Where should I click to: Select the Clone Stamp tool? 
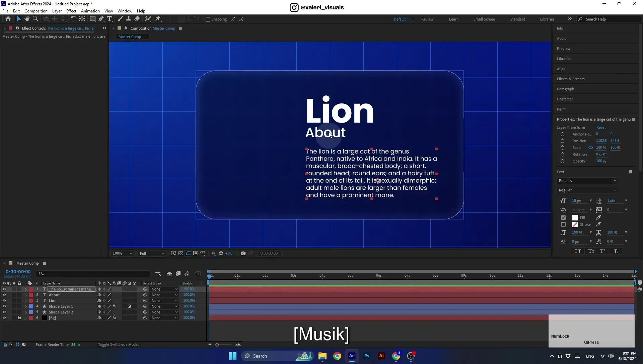(x=128, y=19)
